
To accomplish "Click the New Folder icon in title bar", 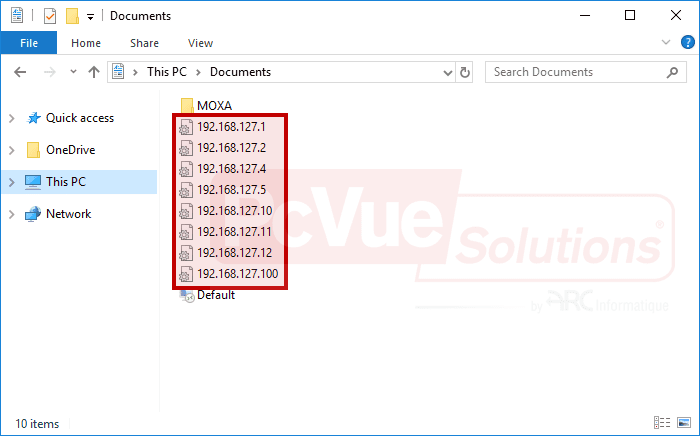I will pyautogui.click(x=71, y=16).
